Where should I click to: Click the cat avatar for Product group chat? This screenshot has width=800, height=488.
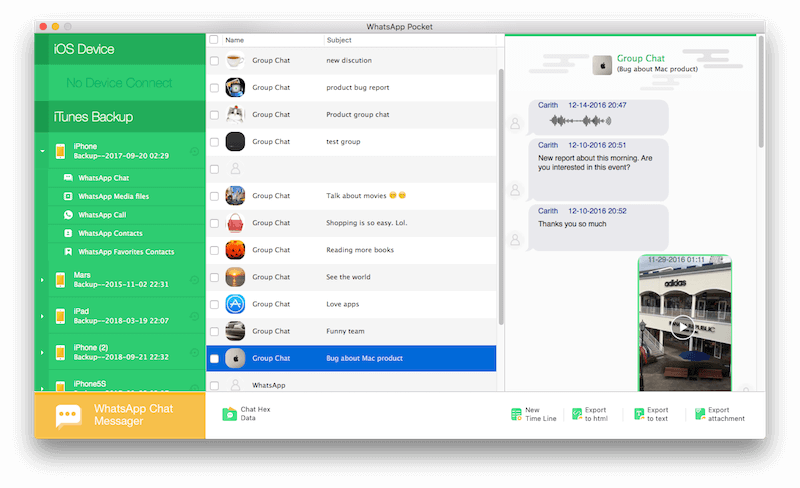(235, 114)
